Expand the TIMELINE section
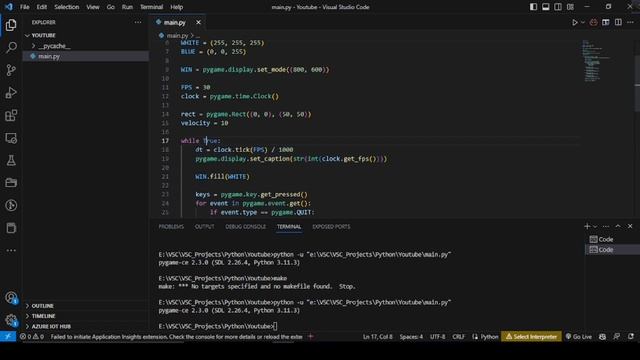The image size is (640, 360). tap(85, 316)
